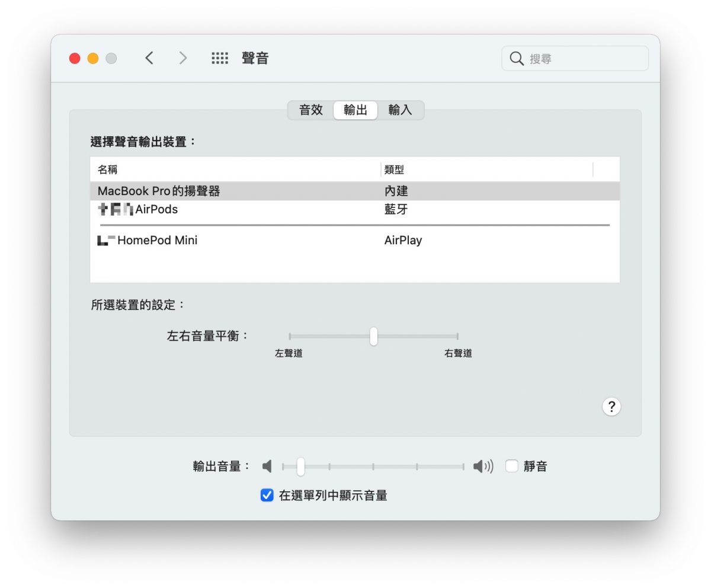Viewport: 711px width, 588px height.
Task: Adjust the 左右音量平衡 balance slider
Action: [373, 336]
